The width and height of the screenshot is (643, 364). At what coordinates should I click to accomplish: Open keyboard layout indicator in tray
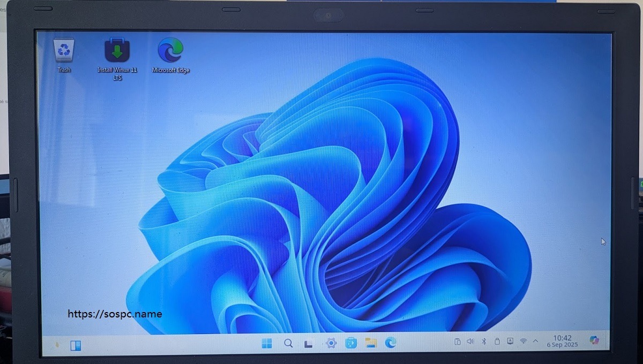coord(510,341)
